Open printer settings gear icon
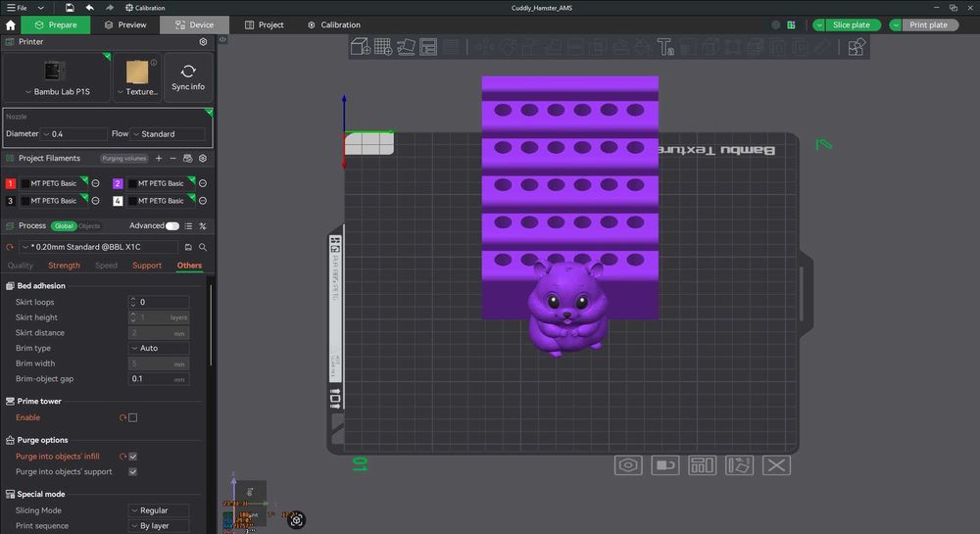 [x=203, y=42]
